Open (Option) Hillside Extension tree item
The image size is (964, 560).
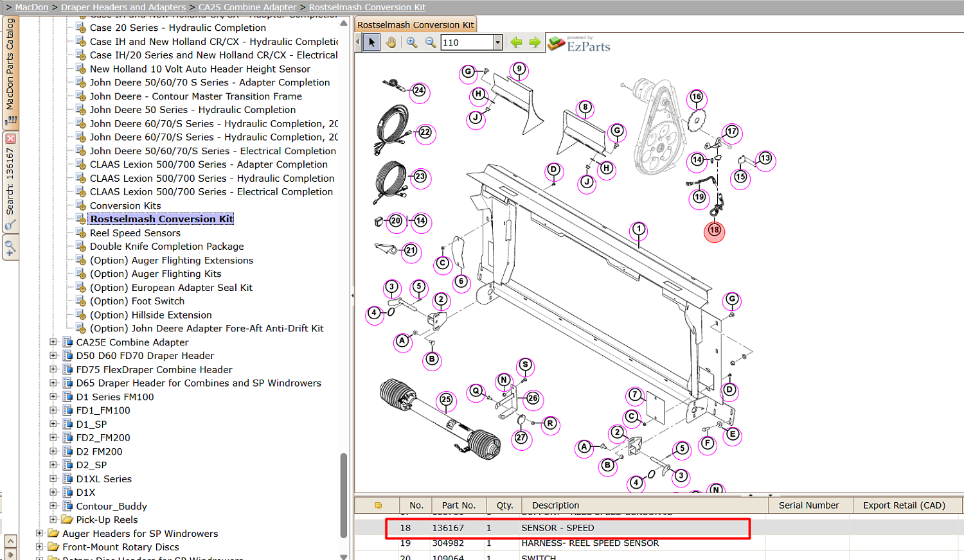click(x=150, y=315)
